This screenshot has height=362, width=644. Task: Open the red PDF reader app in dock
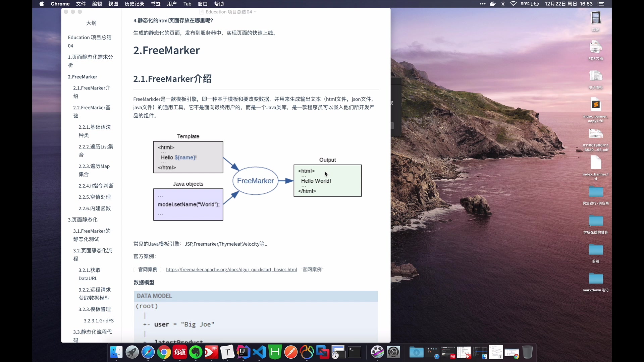[x=211, y=352]
